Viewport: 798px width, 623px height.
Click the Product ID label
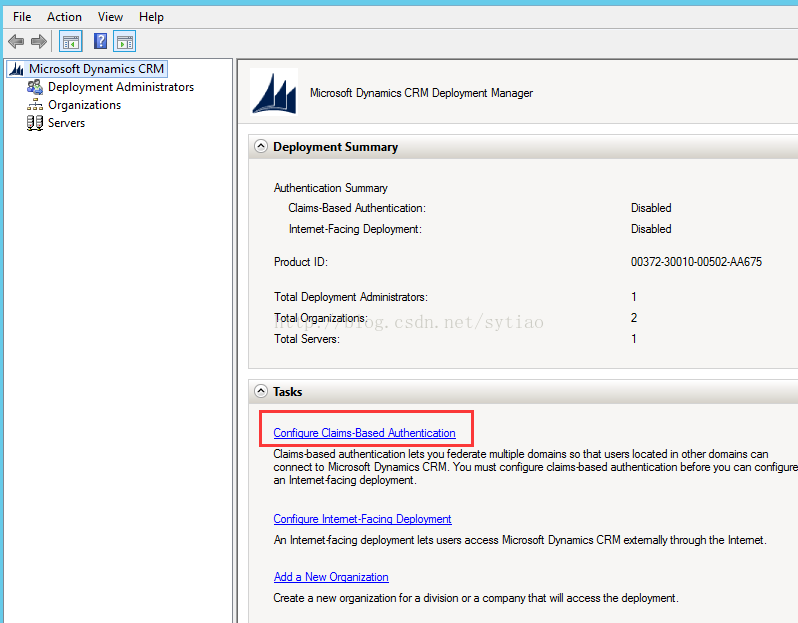coord(301,262)
